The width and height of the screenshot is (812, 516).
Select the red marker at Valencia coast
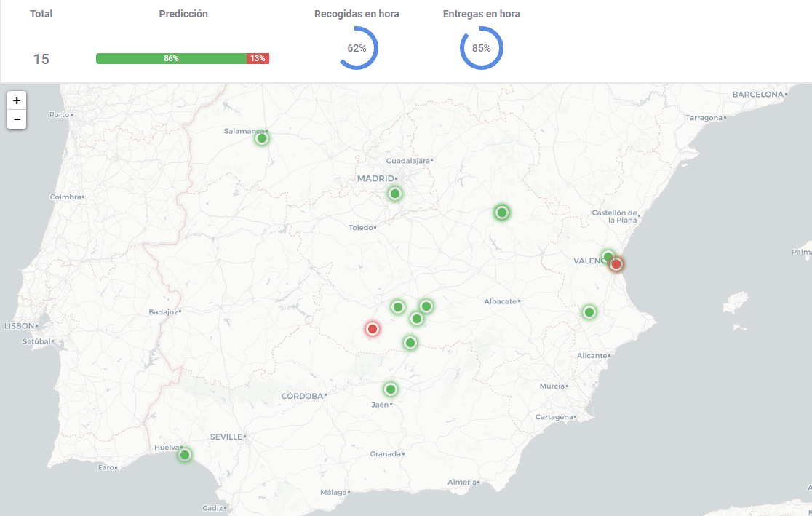pos(616,264)
